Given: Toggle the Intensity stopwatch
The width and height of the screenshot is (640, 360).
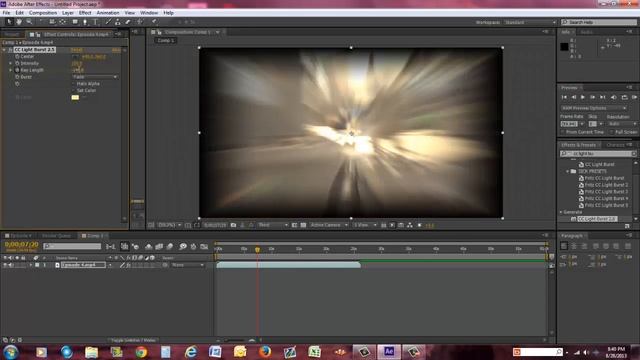Looking at the screenshot, I should tap(17, 63).
